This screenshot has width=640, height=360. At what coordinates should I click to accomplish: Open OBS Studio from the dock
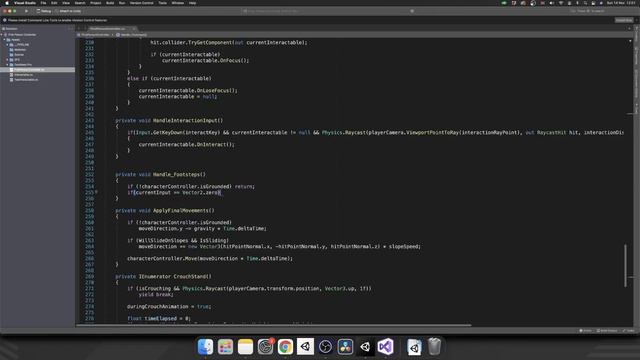[325, 347]
